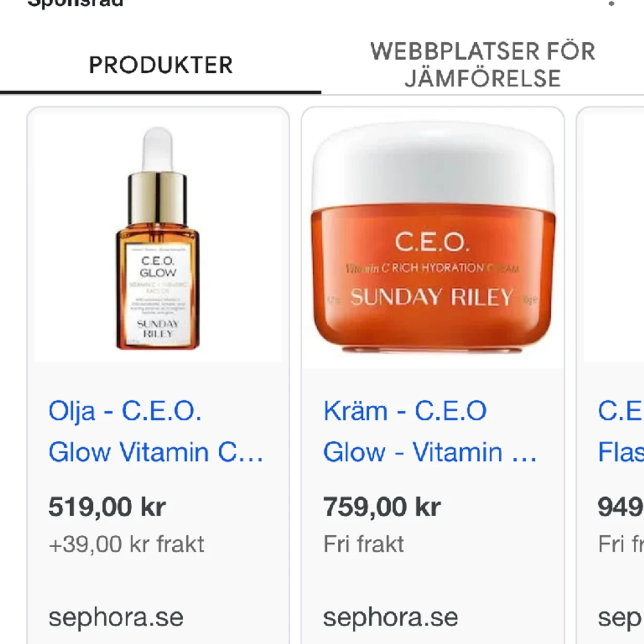Click the cut-off Fri frakt on third card
The height and width of the screenshot is (644, 644).
[621, 544]
